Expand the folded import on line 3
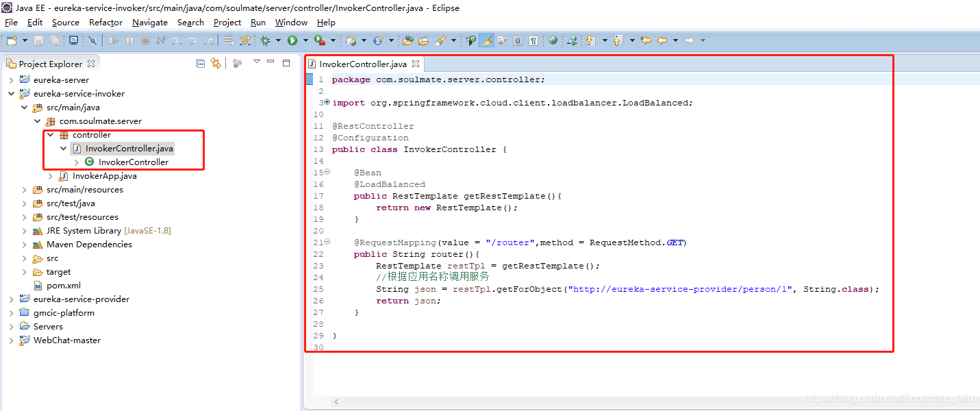This screenshot has width=980, height=411. [x=327, y=102]
